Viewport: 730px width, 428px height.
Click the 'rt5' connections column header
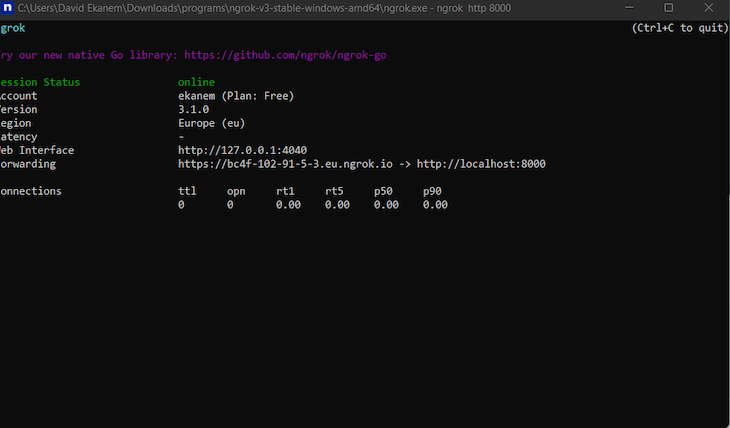[334, 191]
